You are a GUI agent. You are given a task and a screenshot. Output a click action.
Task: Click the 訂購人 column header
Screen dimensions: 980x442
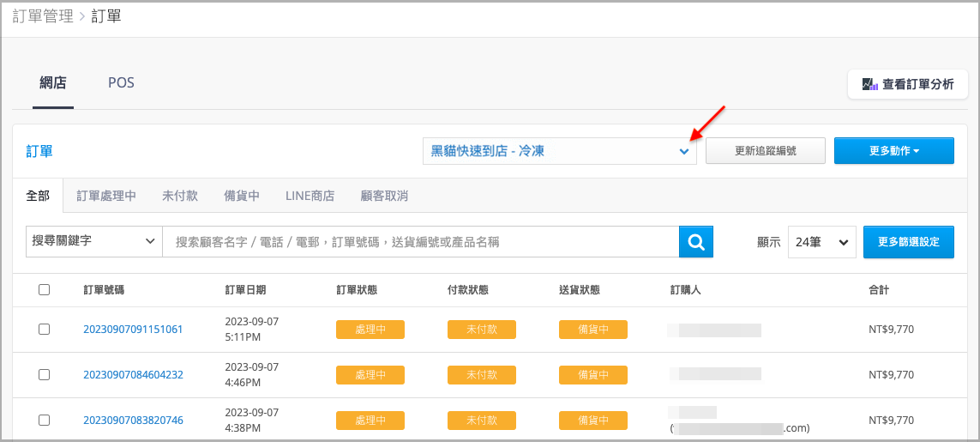[x=685, y=290]
